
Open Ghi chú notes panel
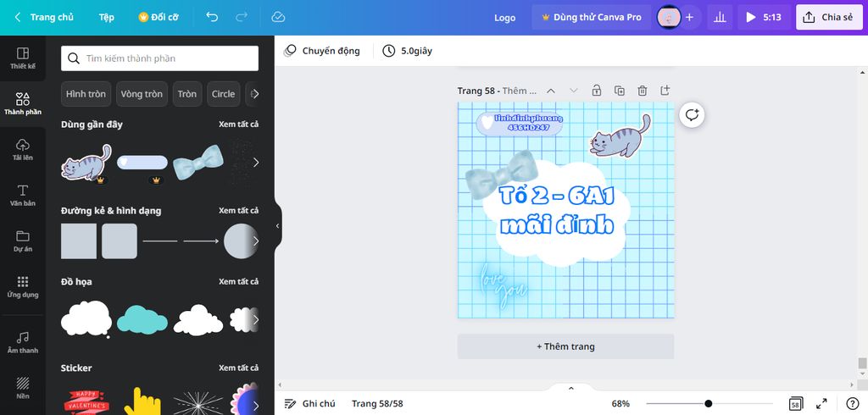pyautogui.click(x=310, y=403)
